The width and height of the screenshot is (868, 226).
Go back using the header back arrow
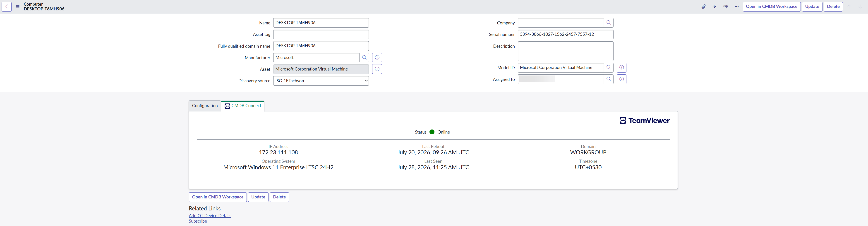tap(7, 6)
